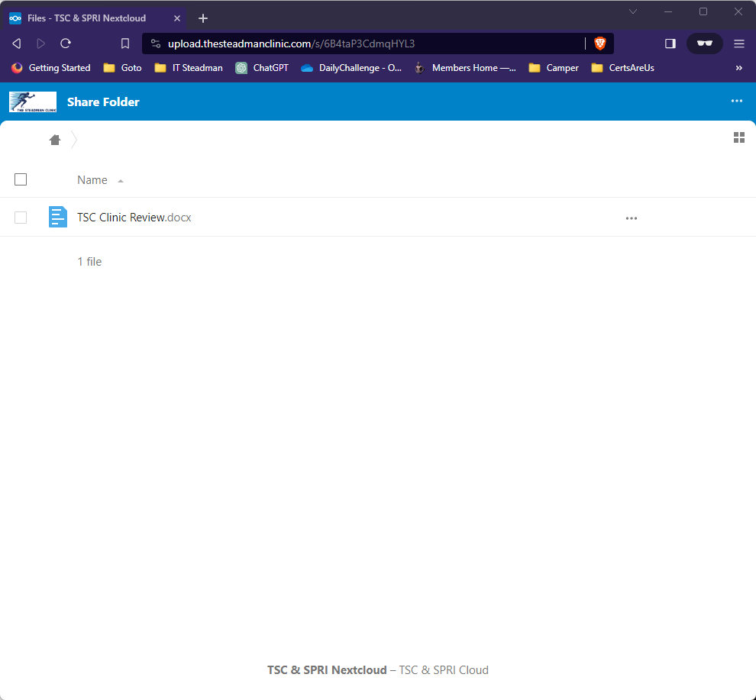Open actions menu for TSC Clinic Review.docx
This screenshot has height=700, width=756.
pyautogui.click(x=631, y=218)
